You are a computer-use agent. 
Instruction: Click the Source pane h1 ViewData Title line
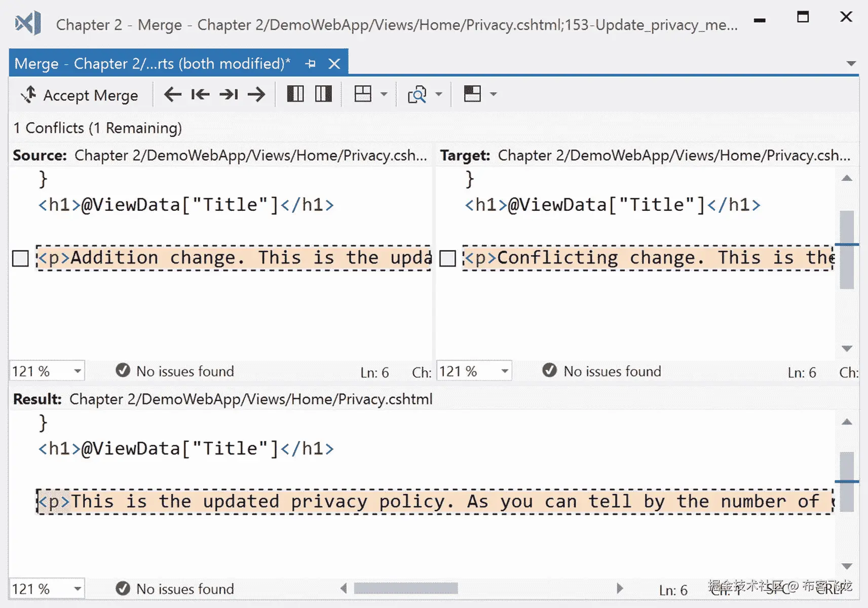coord(186,205)
